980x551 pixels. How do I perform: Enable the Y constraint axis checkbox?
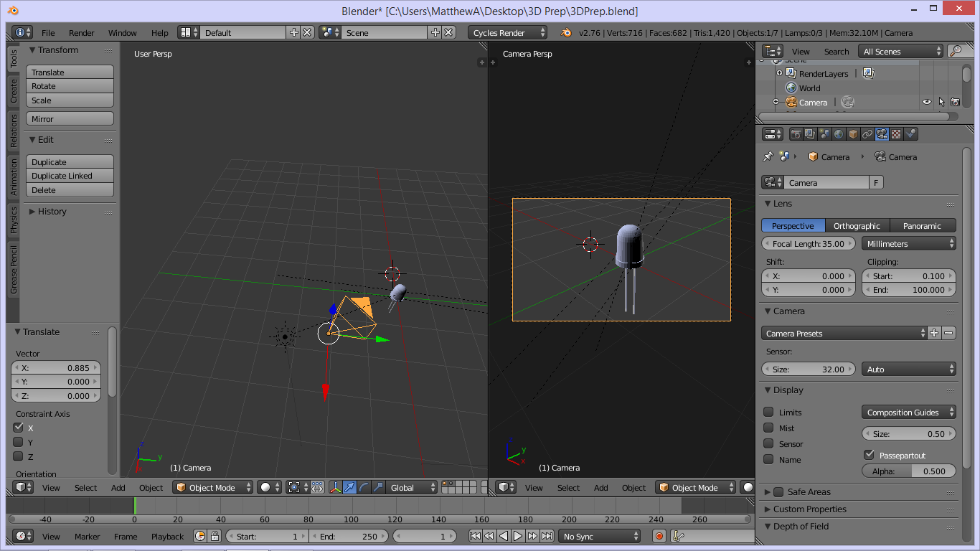19,442
